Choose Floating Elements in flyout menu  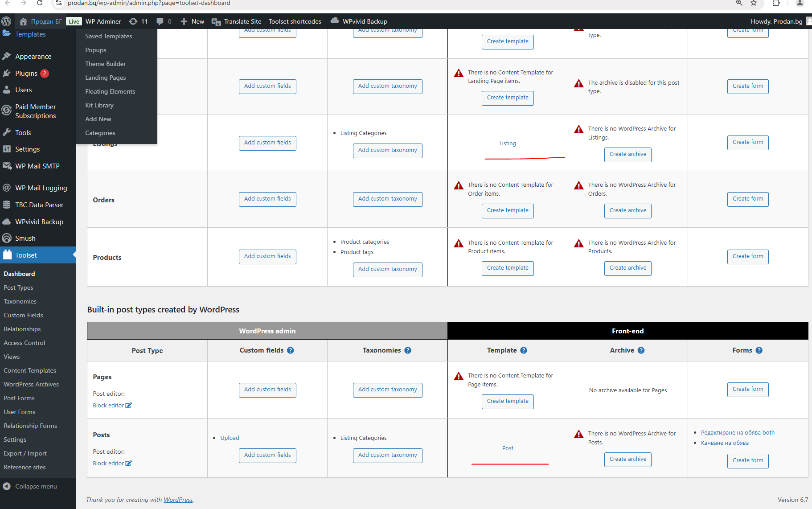110,91
